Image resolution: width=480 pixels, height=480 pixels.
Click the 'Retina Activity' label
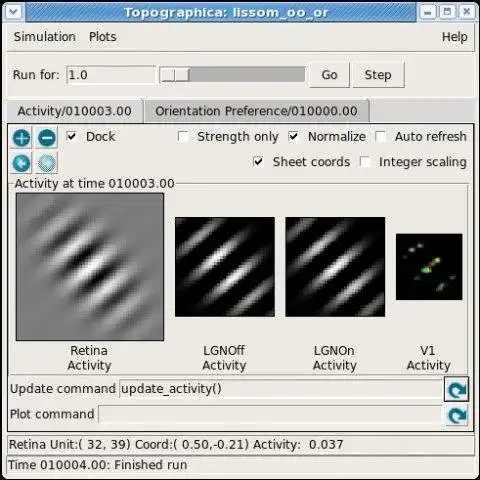89,358
